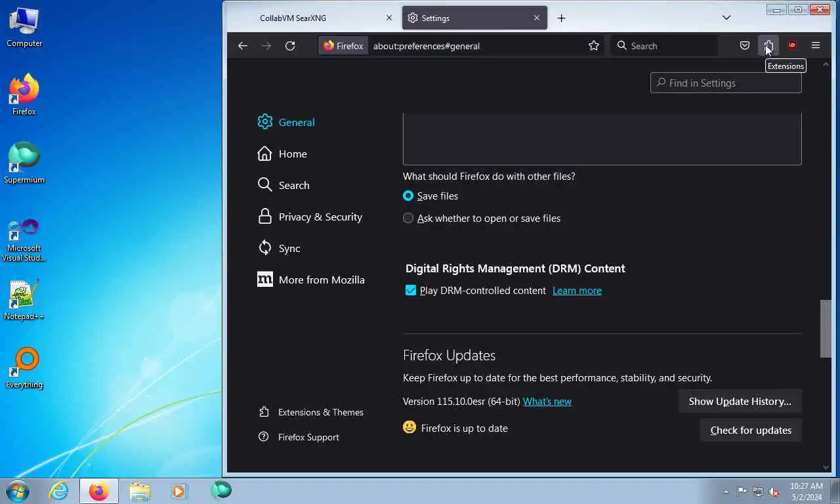Open the Pocket save icon

(745, 46)
